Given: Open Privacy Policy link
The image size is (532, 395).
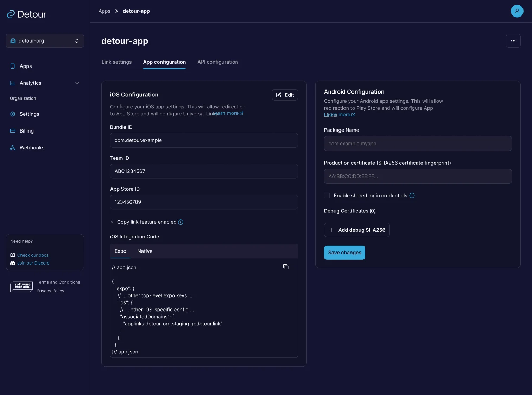Looking at the screenshot, I should coord(50,291).
